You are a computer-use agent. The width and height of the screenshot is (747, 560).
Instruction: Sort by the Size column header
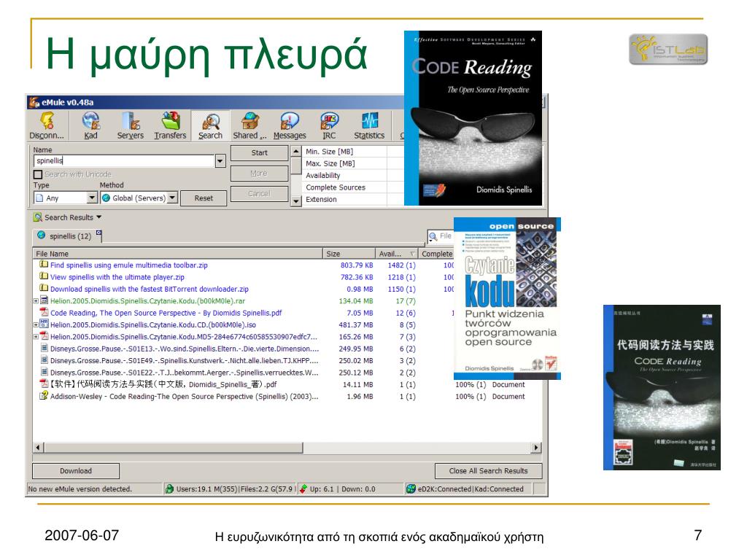click(x=348, y=253)
